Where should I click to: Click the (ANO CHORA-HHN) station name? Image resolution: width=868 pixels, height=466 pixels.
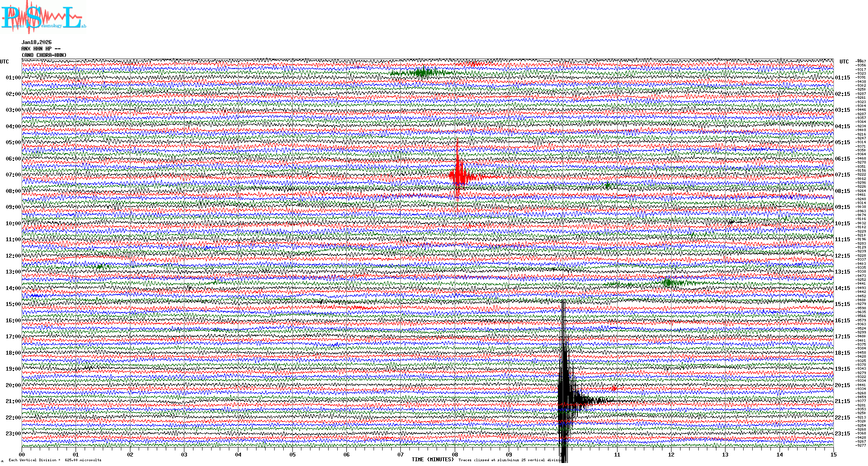tap(44, 55)
